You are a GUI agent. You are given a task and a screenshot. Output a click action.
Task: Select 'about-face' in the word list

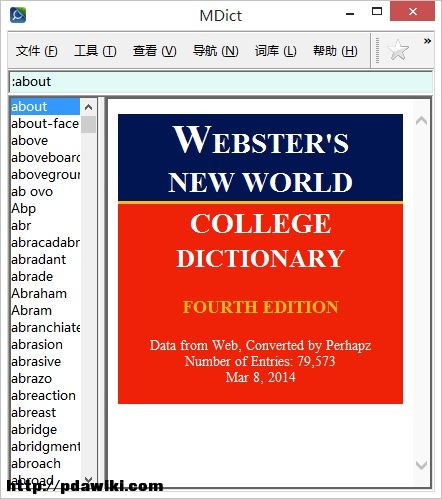click(45, 124)
